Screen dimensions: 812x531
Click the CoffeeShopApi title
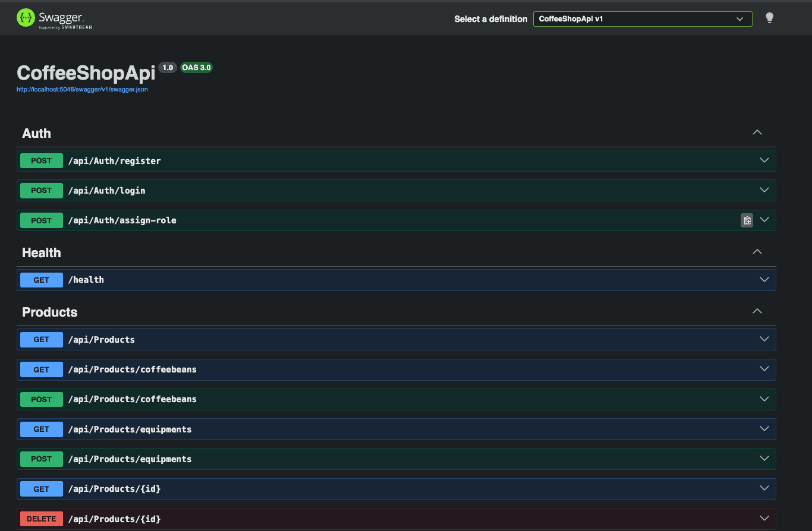coord(86,72)
